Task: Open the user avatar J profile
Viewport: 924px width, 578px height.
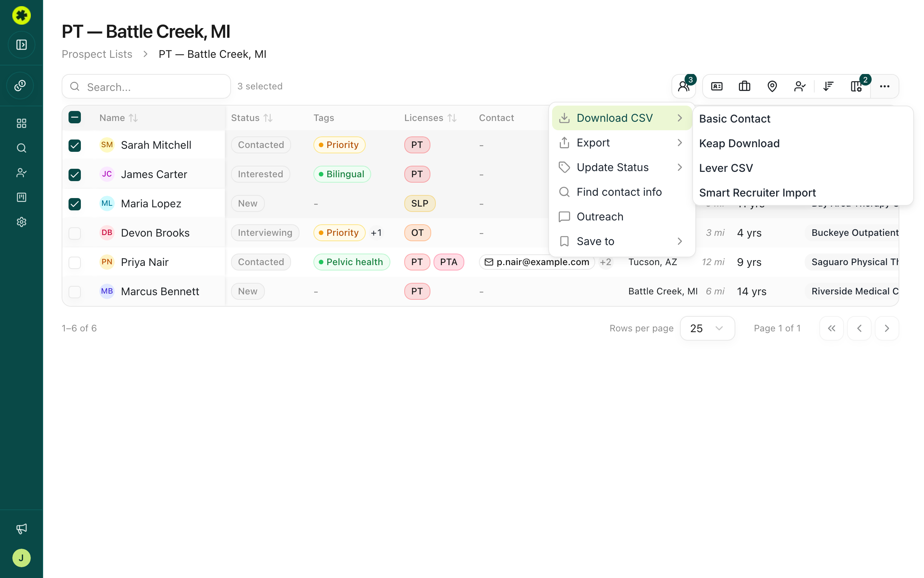Action: tap(22, 558)
